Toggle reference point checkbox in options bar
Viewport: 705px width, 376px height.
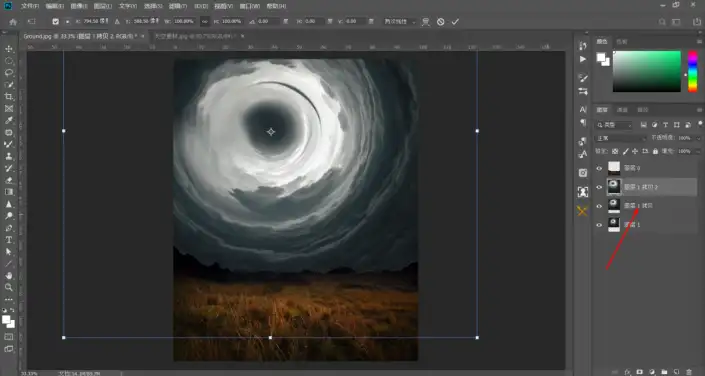55,22
